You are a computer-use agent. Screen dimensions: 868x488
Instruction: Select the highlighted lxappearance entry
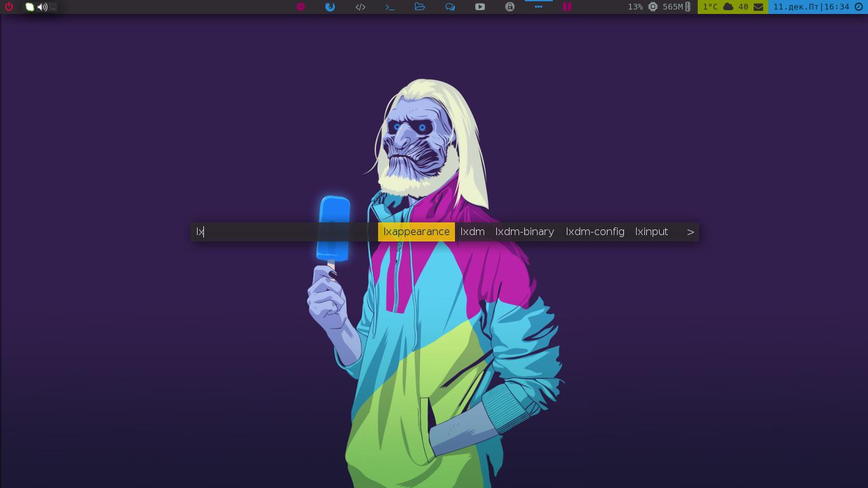tap(416, 232)
